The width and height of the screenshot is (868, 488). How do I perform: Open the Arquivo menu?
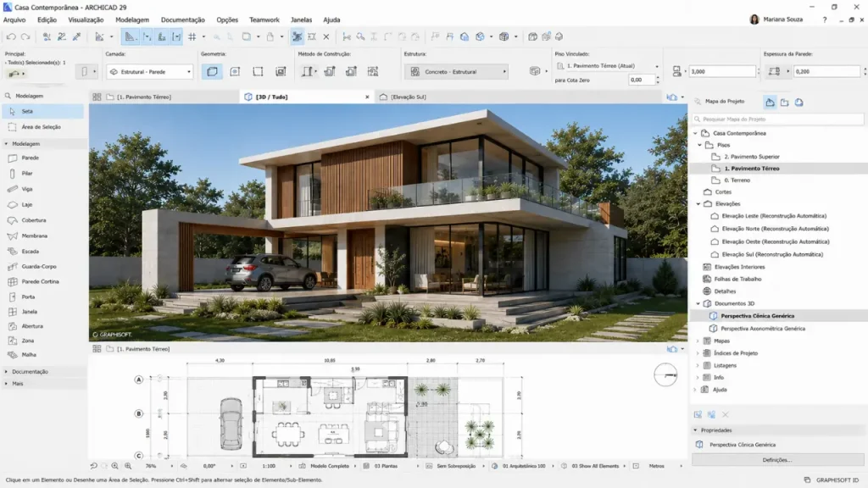pyautogui.click(x=14, y=20)
